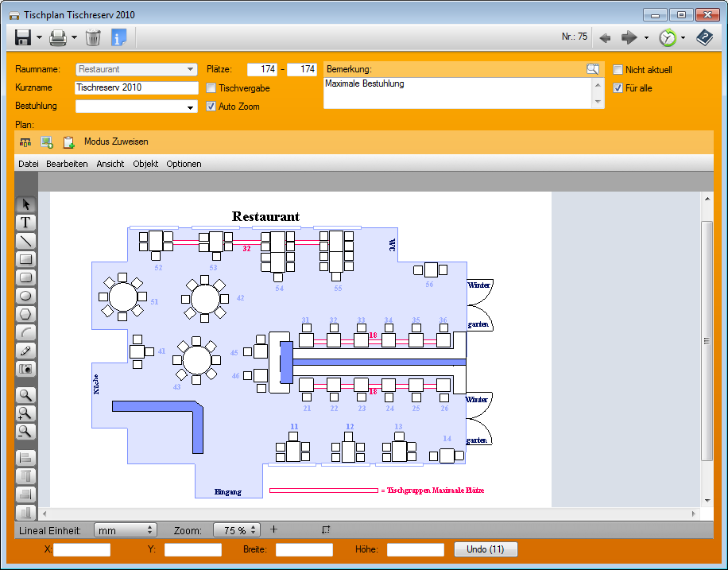Click the trash can delete icon
This screenshot has width=728, height=570.
point(93,37)
